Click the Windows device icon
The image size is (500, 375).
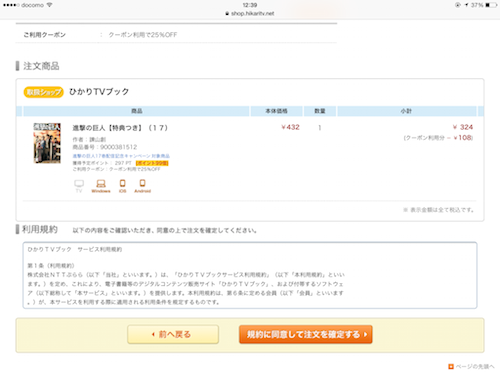tap(101, 186)
